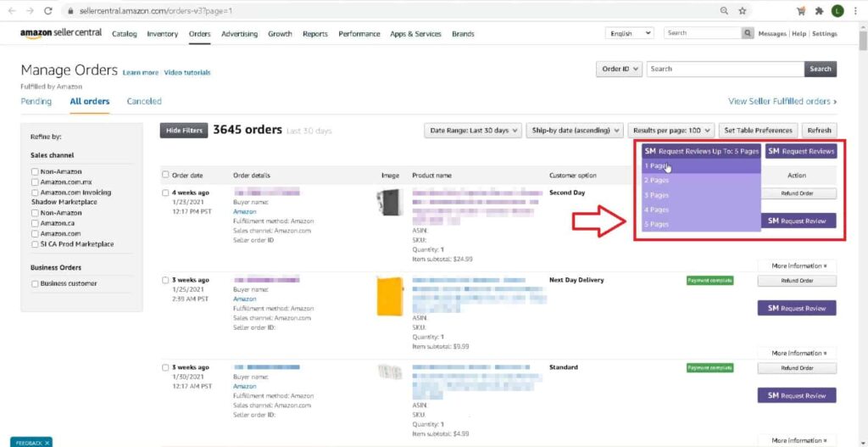Screen dimensions: 868x447
Task: Open View Seller Fulfilled orders link
Action: (x=782, y=102)
